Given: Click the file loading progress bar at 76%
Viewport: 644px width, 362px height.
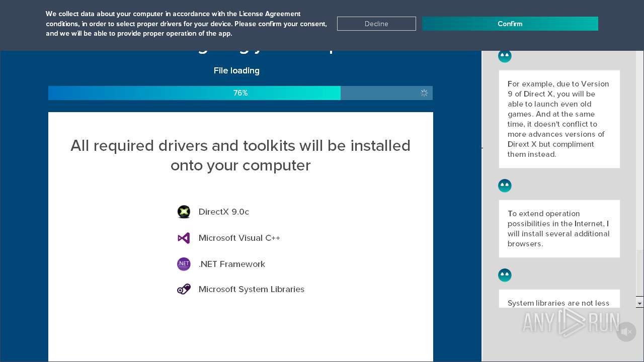Looking at the screenshot, I should pyautogui.click(x=240, y=93).
